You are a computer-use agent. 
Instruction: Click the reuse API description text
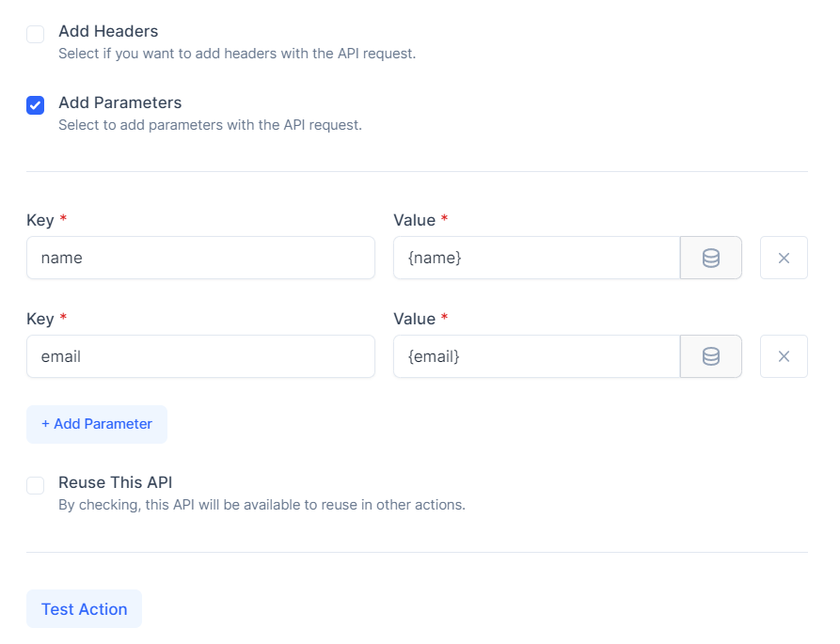pos(262,505)
